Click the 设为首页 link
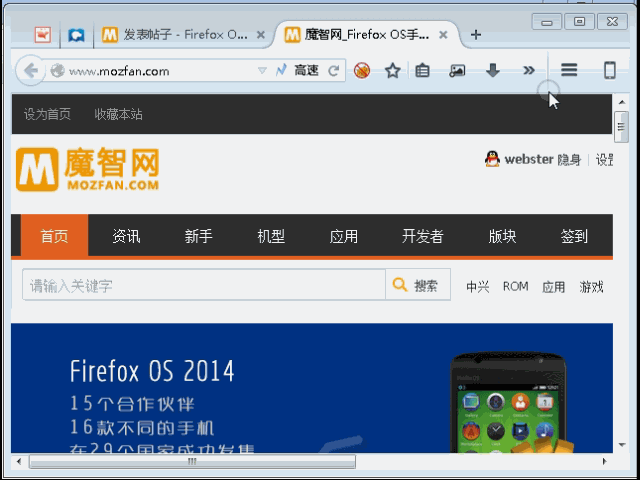Viewport: 640px width, 480px height. coord(47,114)
